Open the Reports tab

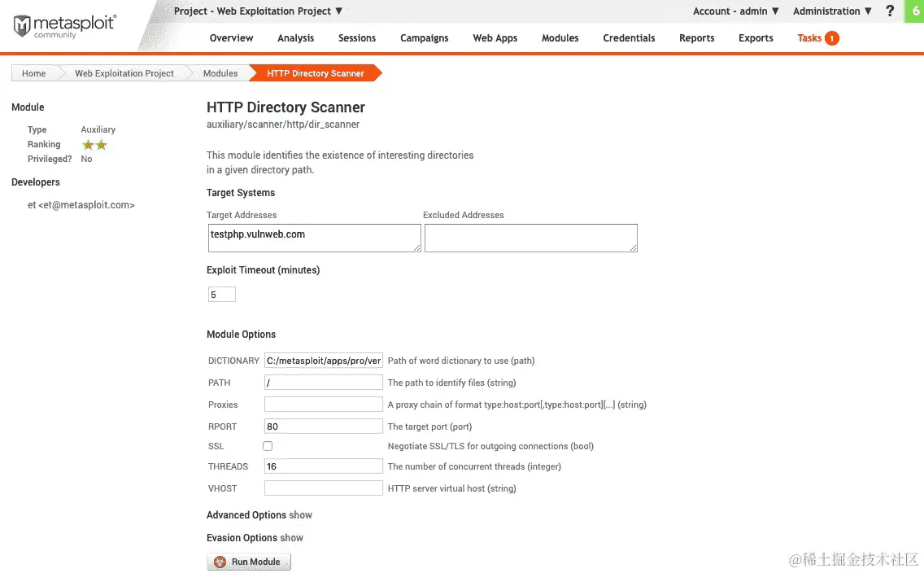point(696,37)
